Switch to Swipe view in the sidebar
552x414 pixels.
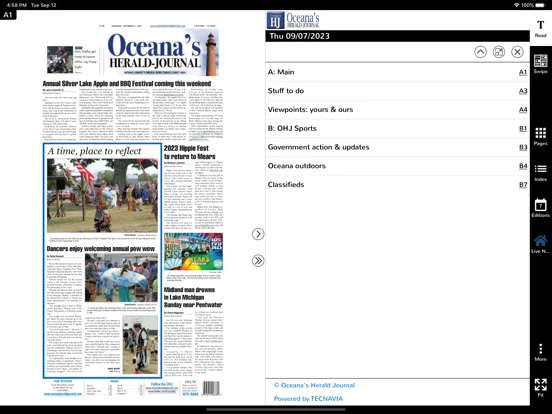[540, 64]
